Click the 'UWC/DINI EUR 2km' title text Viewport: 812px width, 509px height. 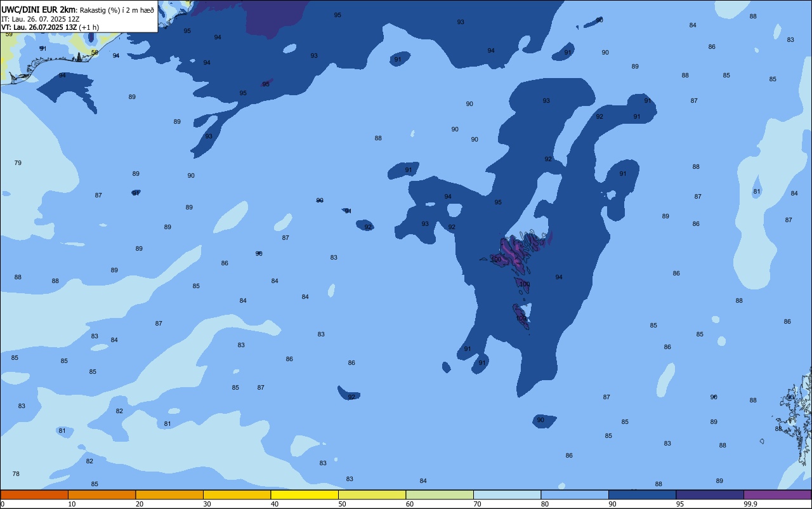(x=39, y=10)
